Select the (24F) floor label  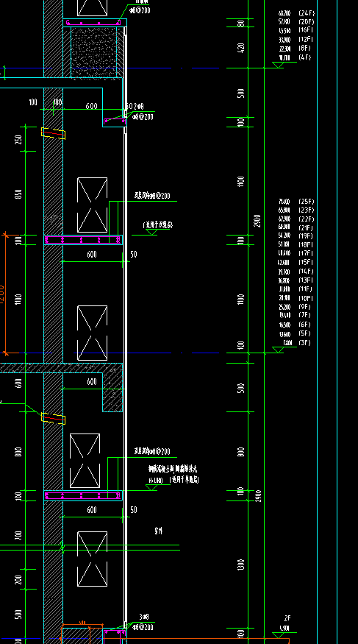coord(307,13)
